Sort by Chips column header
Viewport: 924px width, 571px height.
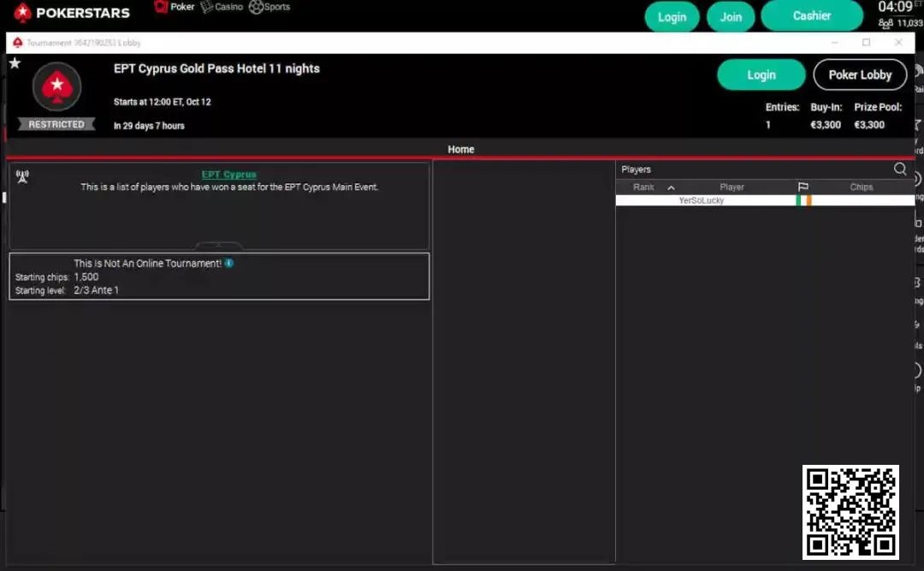pos(861,187)
